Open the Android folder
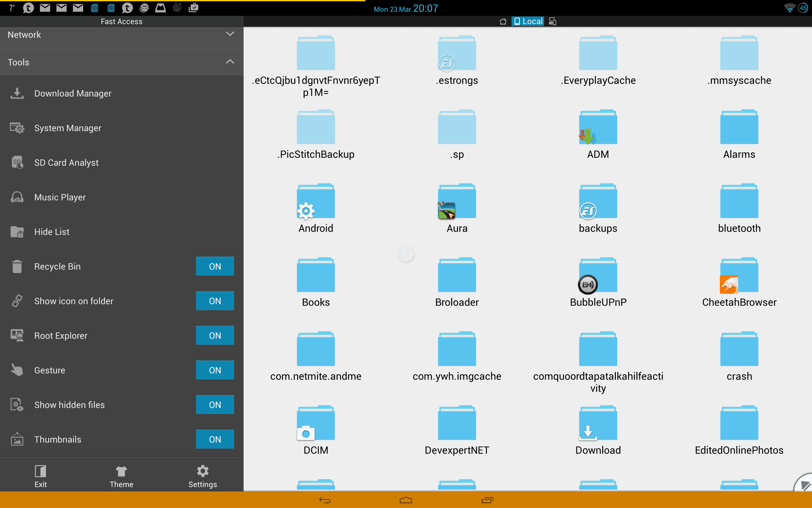Image resolution: width=812 pixels, height=508 pixels. [315, 208]
